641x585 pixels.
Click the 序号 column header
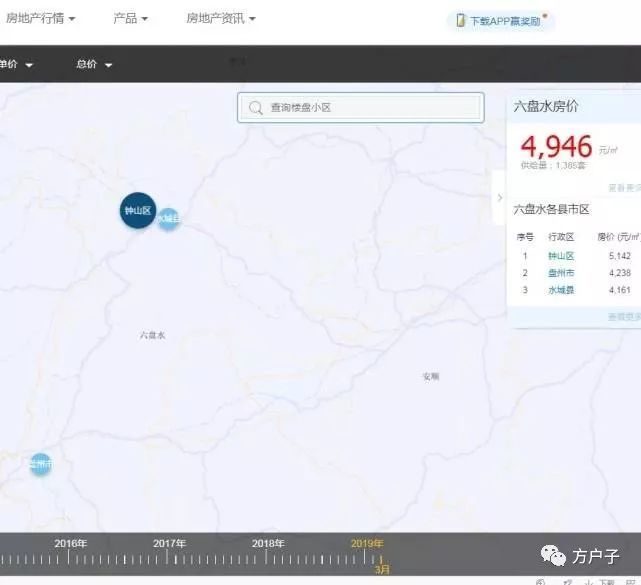click(525, 237)
